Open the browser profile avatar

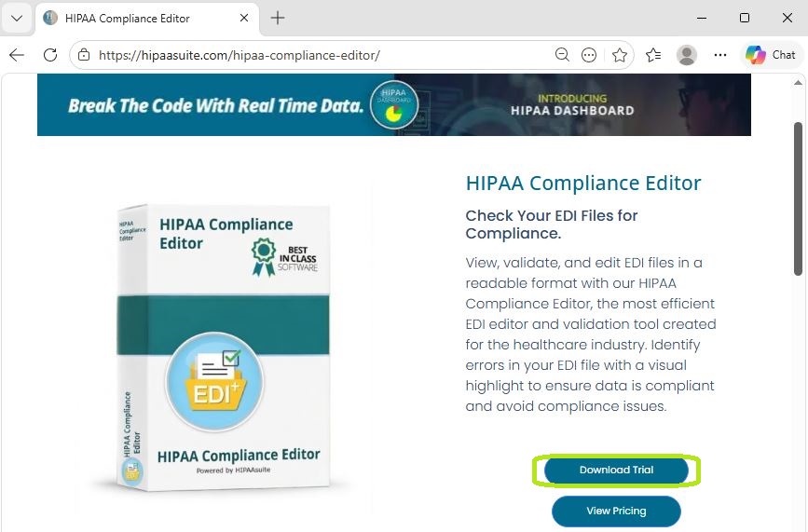pos(687,55)
